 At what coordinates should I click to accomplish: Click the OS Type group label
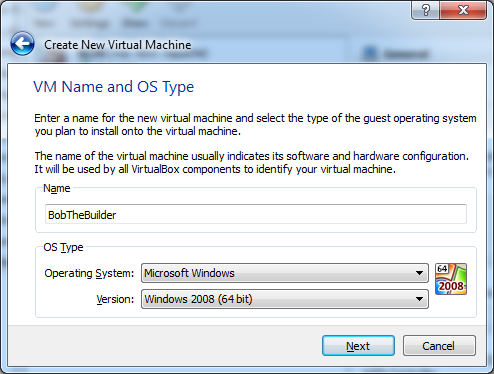pyautogui.click(x=63, y=247)
